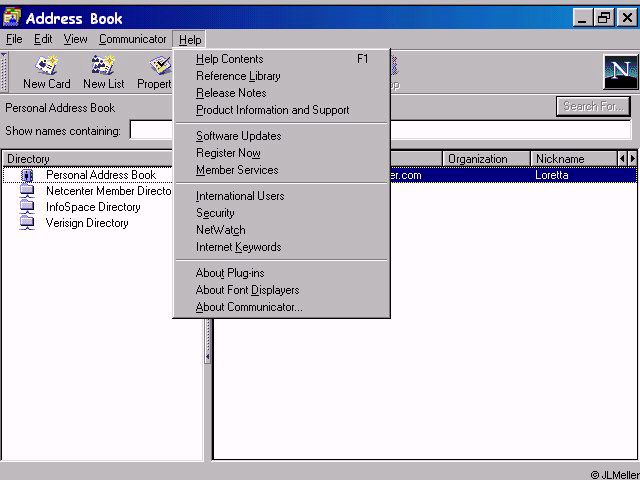Click the Personal Address Book icon in tree

pos(27,175)
